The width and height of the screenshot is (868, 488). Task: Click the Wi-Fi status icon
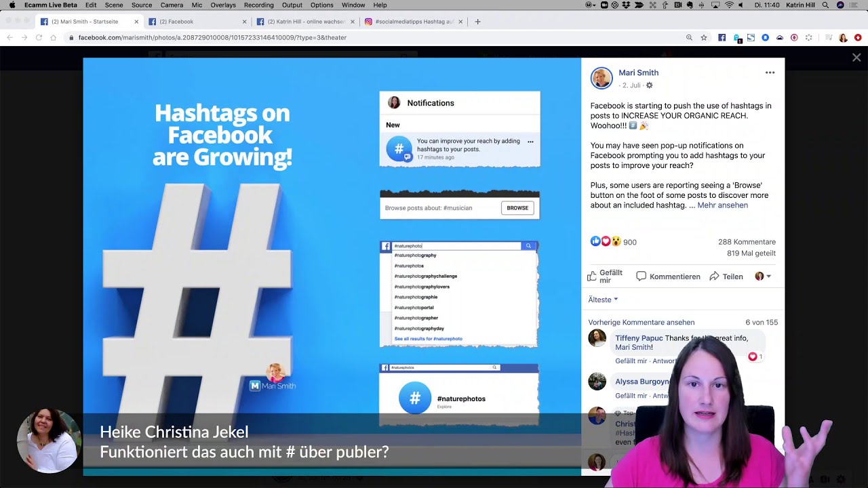730,5
